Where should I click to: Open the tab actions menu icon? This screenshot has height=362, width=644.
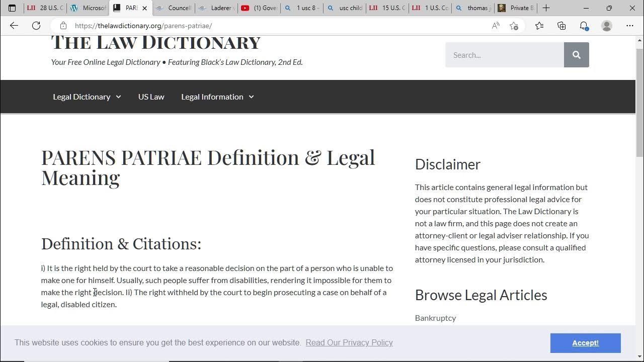(x=12, y=8)
